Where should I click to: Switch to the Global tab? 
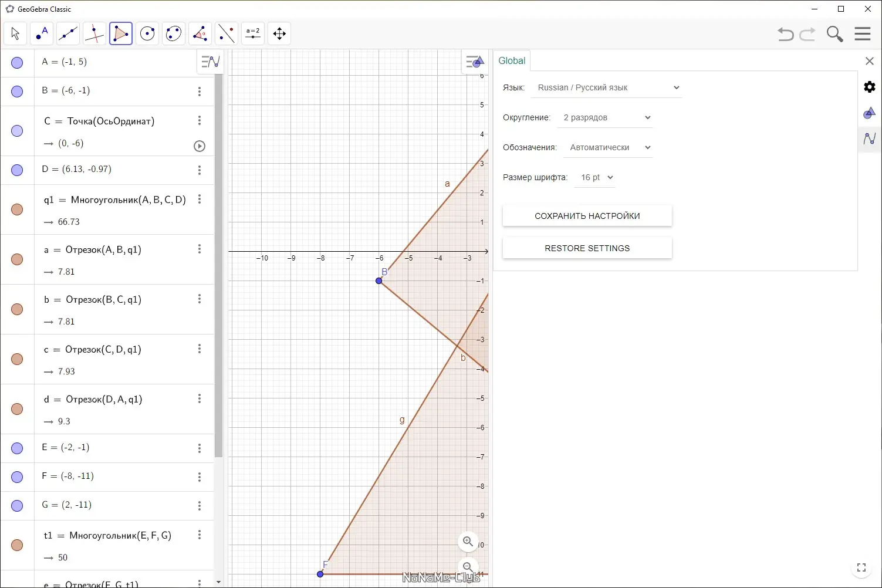(x=512, y=61)
